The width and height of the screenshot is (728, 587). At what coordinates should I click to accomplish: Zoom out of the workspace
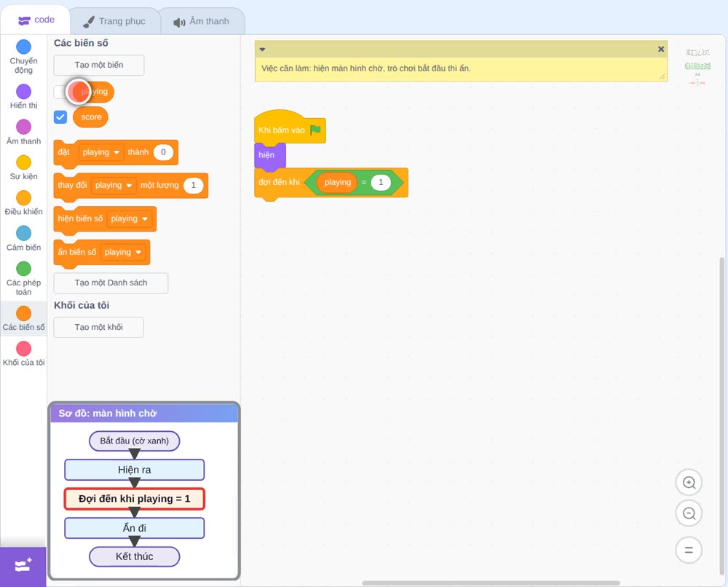(x=689, y=513)
